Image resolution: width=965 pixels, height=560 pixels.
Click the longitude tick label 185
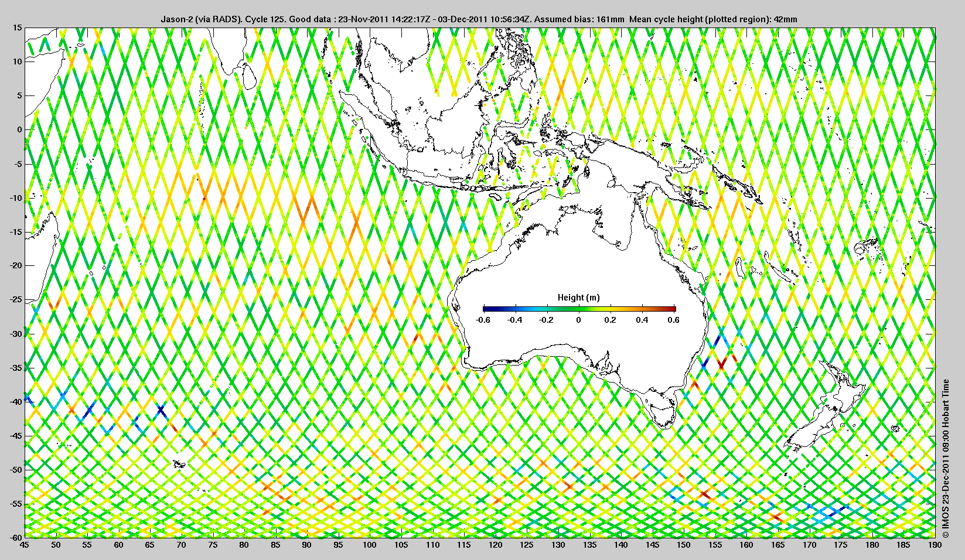903,545
